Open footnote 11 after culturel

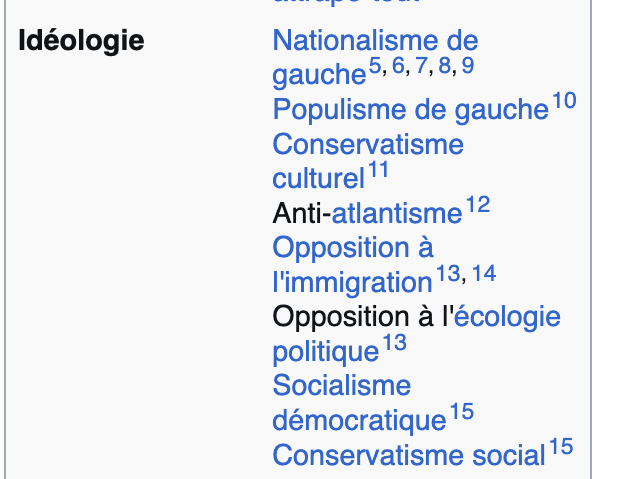pyautogui.click(x=378, y=170)
